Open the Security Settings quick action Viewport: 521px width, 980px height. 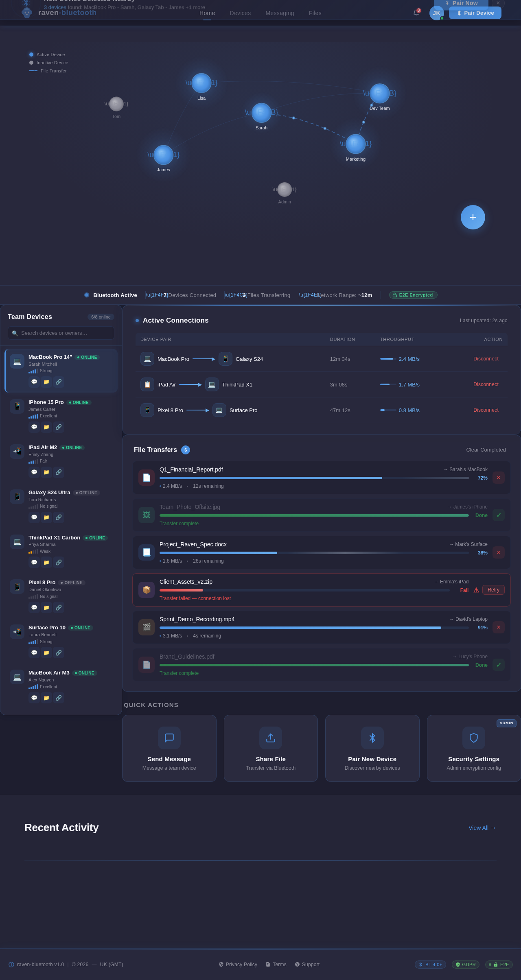pyautogui.click(x=473, y=749)
